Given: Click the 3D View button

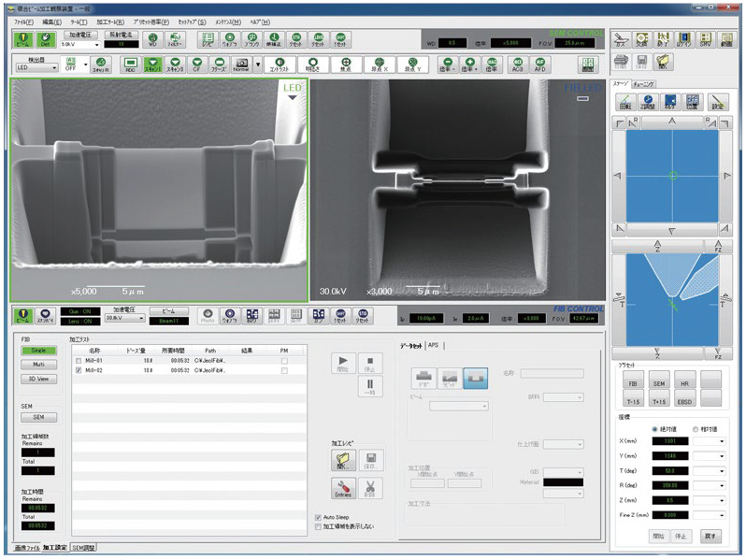Looking at the screenshot, I should (38, 379).
